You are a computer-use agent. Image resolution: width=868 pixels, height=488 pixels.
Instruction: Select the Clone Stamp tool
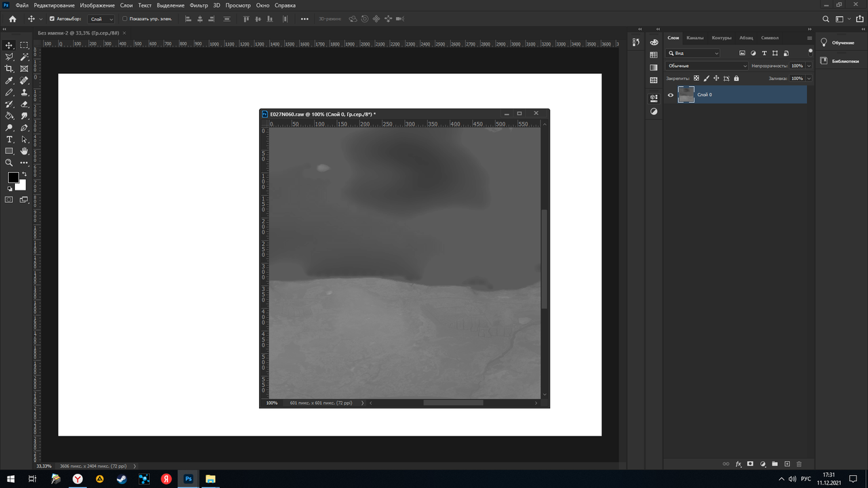[x=24, y=92]
